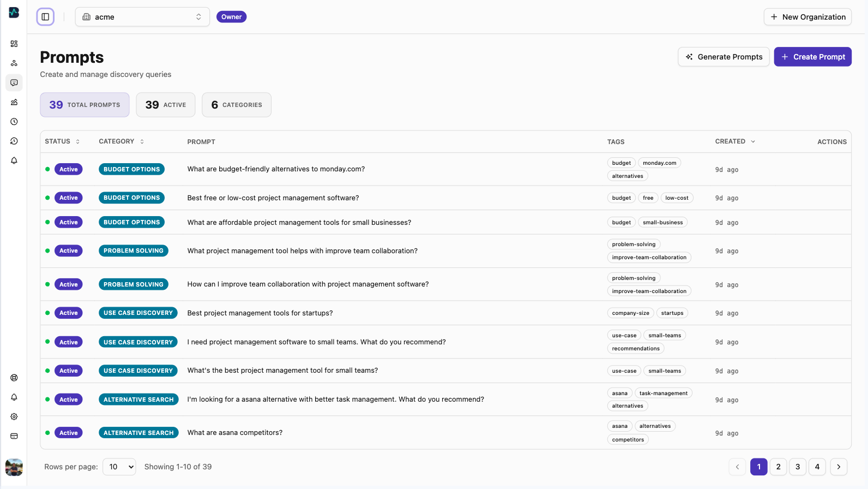Open prompt about budget-friendly alternatives to monday.com
868x489 pixels.
276,169
